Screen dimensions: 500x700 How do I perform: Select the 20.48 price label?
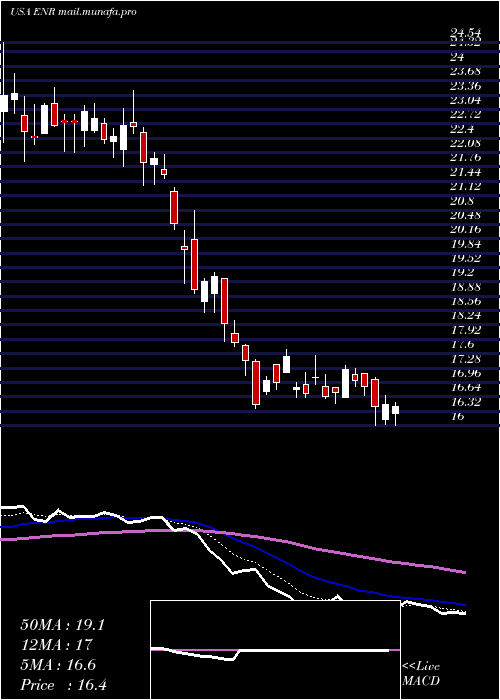coord(465,215)
